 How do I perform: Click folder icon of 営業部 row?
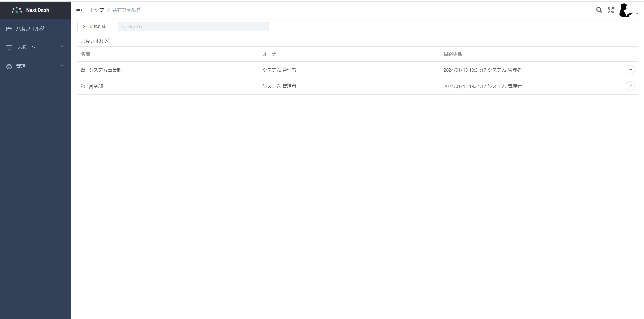[83, 86]
